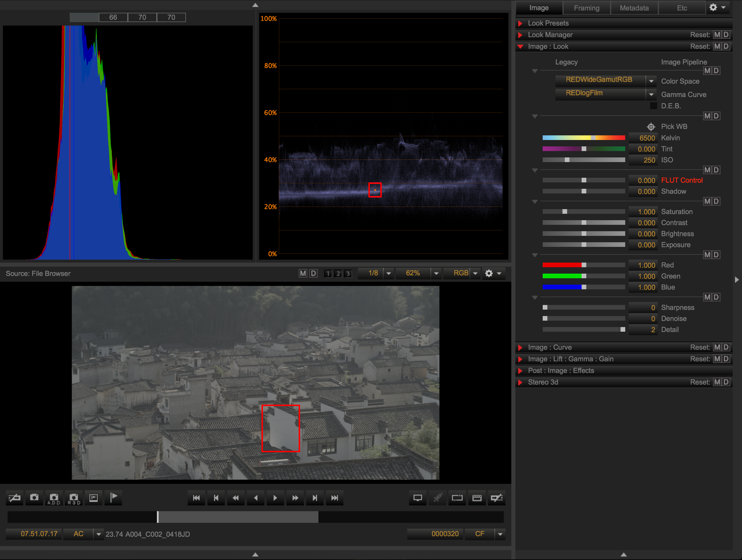
Task: Click the A.D.D. snapshot camera icon
Action: pyautogui.click(x=54, y=498)
